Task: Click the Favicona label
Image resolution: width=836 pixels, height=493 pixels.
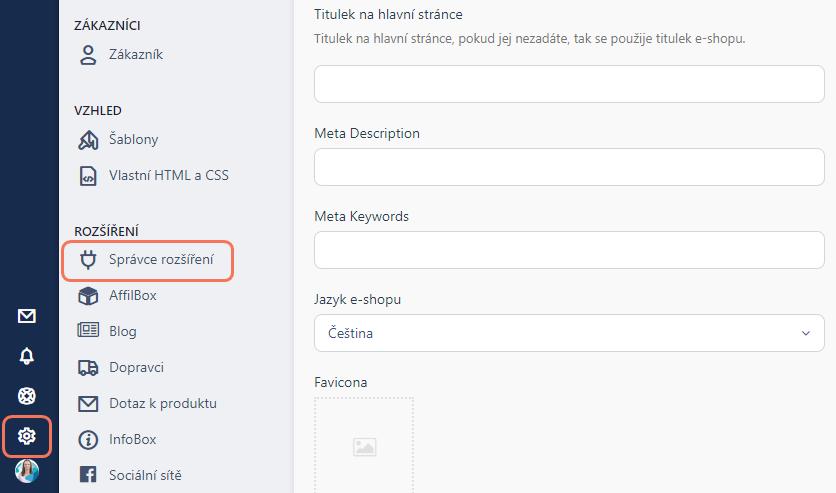Action: [341, 382]
